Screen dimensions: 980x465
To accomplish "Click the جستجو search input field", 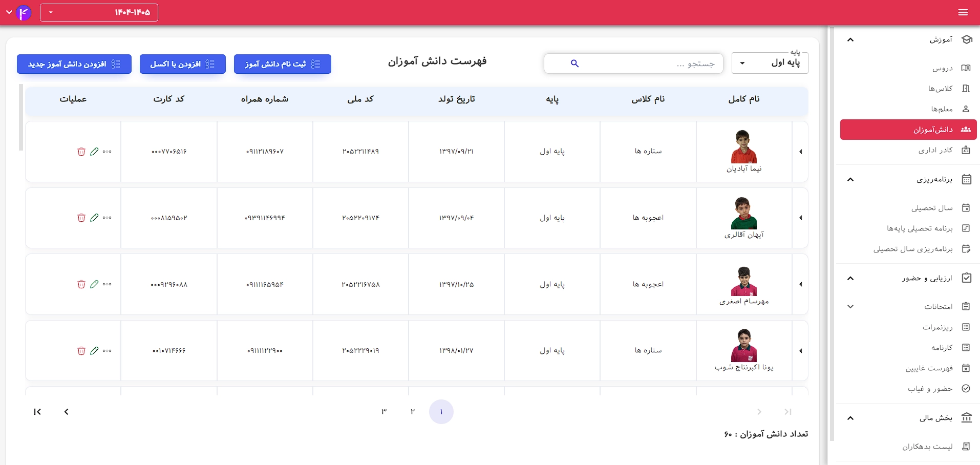I will pos(633,64).
